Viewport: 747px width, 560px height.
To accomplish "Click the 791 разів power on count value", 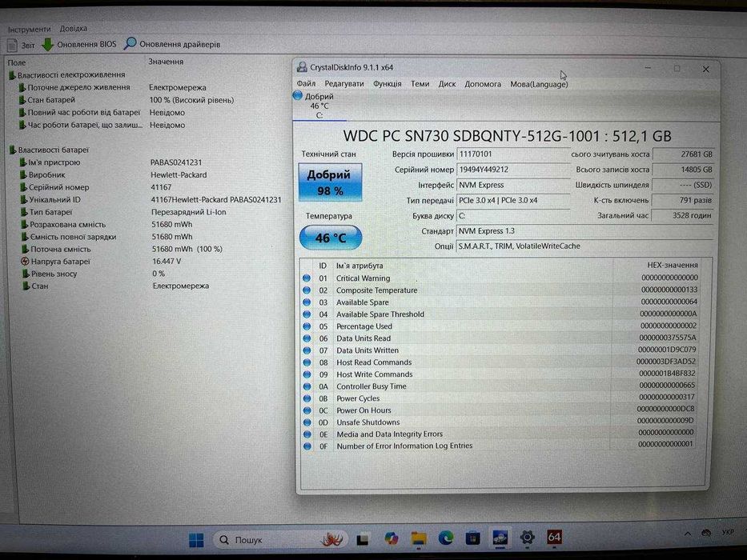I will click(683, 201).
